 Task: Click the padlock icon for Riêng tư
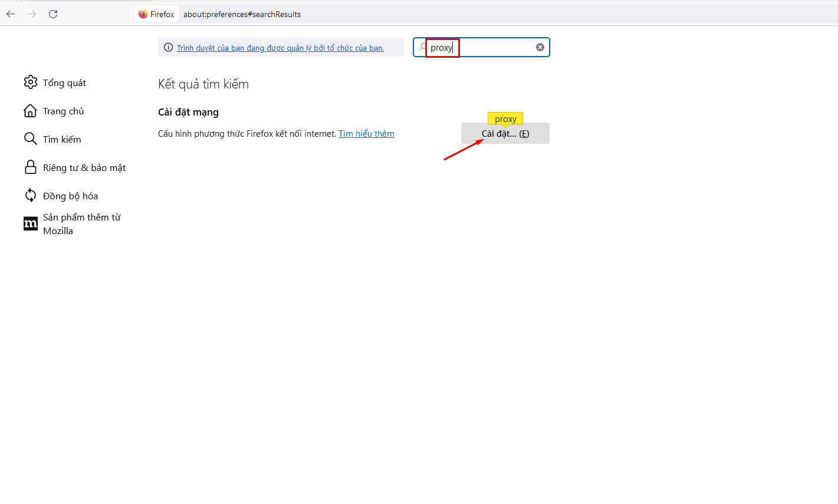point(31,167)
